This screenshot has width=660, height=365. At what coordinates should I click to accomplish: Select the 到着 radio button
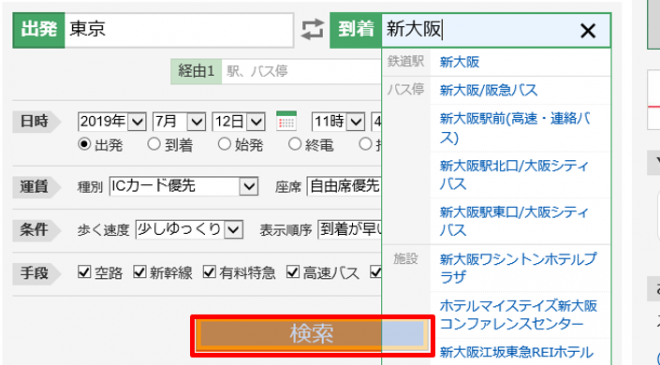click(154, 145)
